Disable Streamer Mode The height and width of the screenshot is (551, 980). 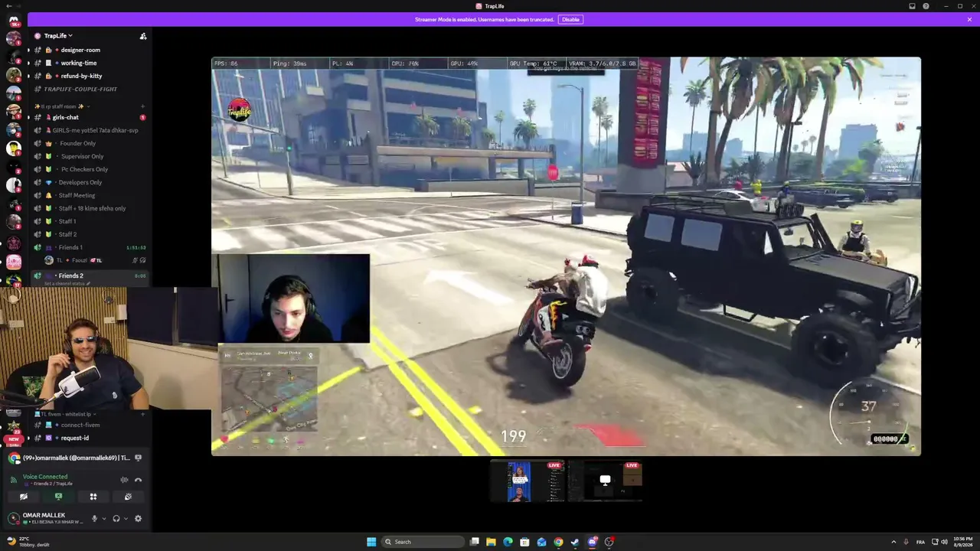pyautogui.click(x=570, y=19)
